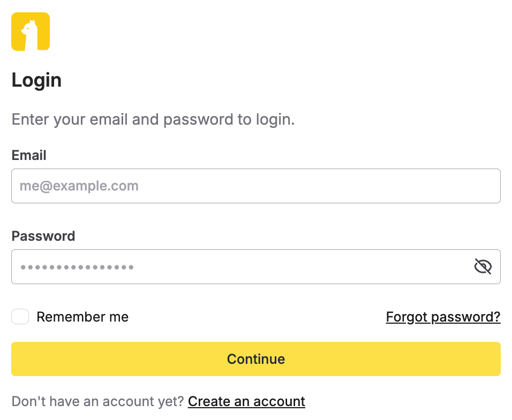Show password using the crossed-eye icon
This screenshot has width=512, height=420.
[483, 266]
